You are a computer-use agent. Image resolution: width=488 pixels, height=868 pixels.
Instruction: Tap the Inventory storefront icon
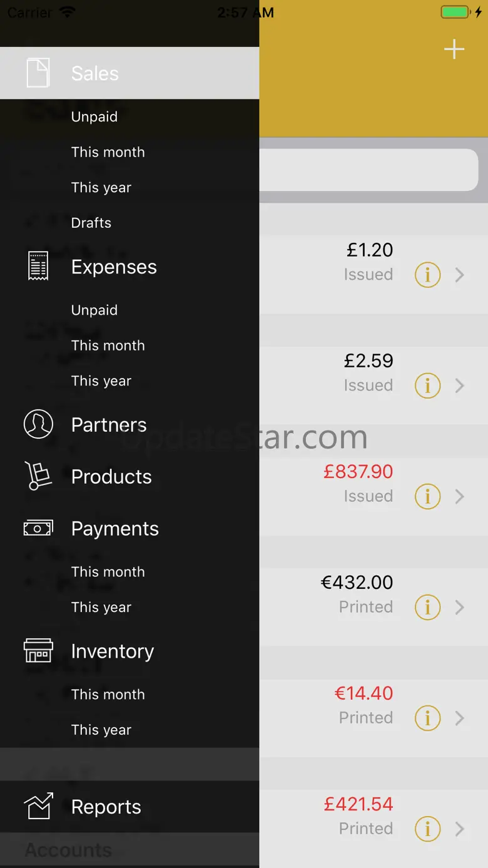pos(38,651)
